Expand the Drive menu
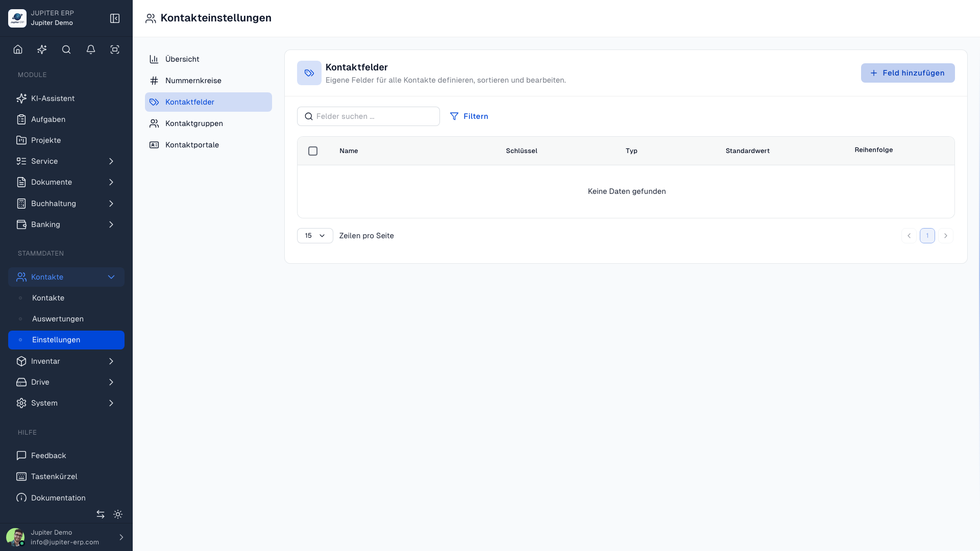Screen dimensions: 980x551 coord(66,382)
